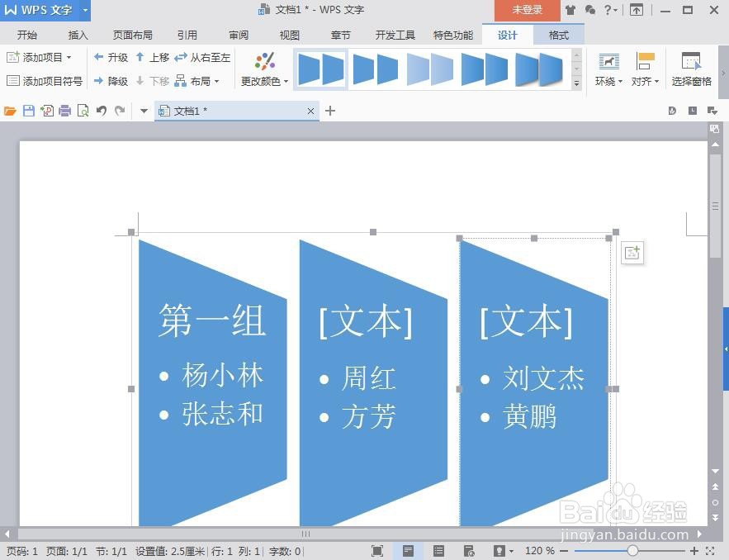This screenshot has height=560, width=729.
Task: Open the 开发工具 ribbon tab
Action: pos(395,35)
